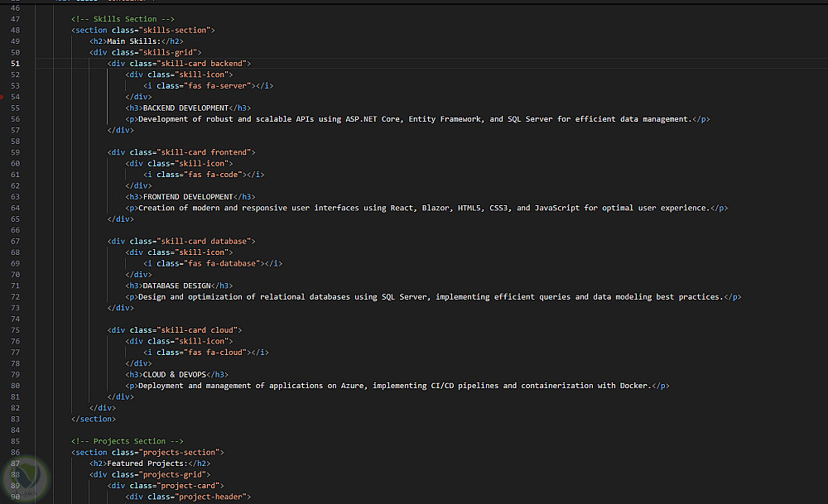Click the "FRONTEND DEVELOPMENT" heading text
The height and width of the screenshot is (504, 828).
click(x=188, y=197)
